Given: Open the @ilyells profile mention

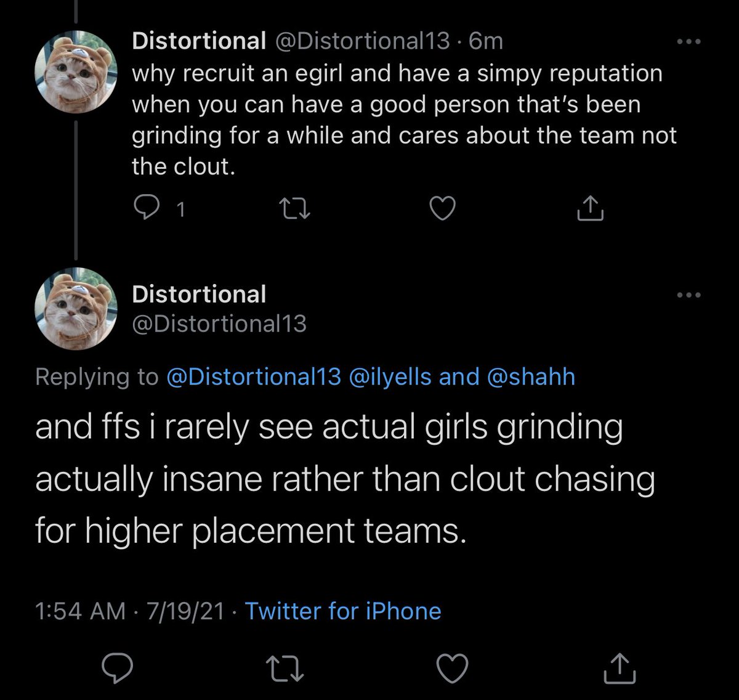Looking at the screenshot, I should tap(390, 376).
